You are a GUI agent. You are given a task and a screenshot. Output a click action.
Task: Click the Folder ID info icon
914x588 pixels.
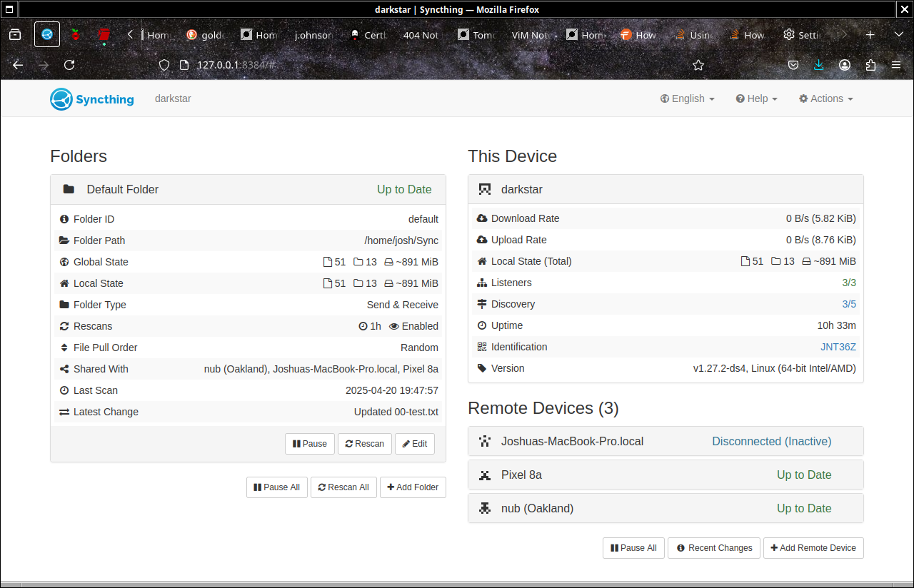pyautogui.click(x=64, y=219)
